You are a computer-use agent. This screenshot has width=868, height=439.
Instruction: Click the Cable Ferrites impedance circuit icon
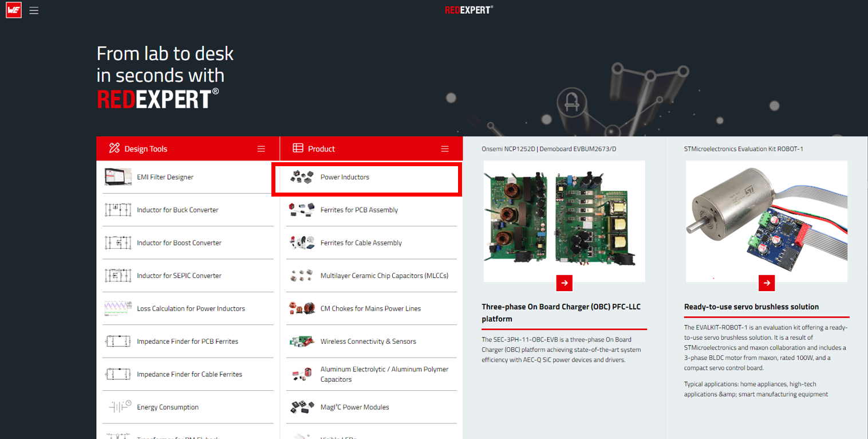point(118,374)
